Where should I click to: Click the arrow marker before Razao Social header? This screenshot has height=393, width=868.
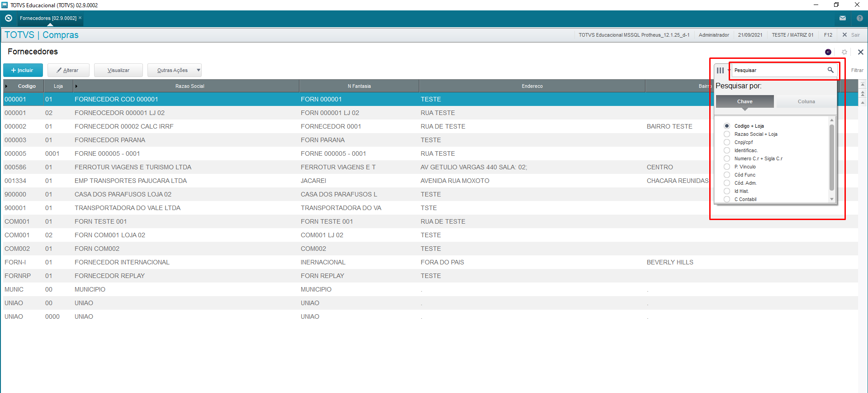pyautogui.click(x=76, y=86)
